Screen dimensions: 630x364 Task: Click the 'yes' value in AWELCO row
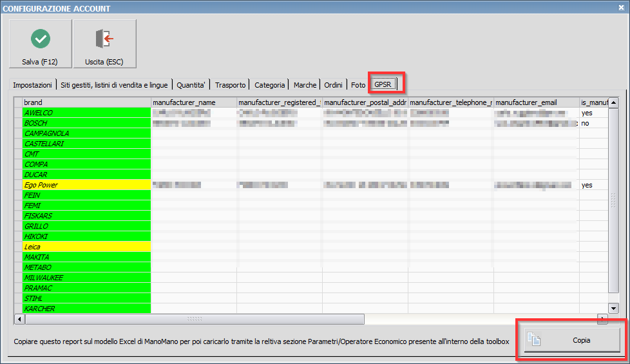[x=587, y=113]
